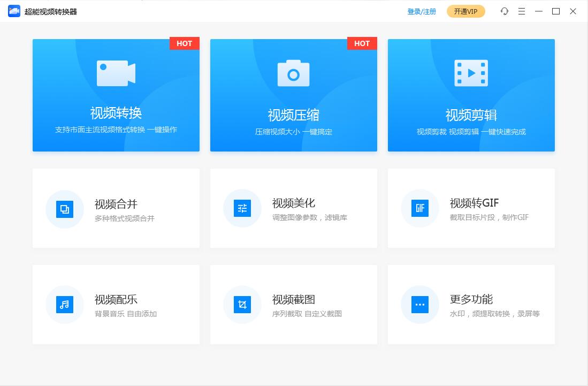Select the 视频压缩 title text

pos(293,115)
